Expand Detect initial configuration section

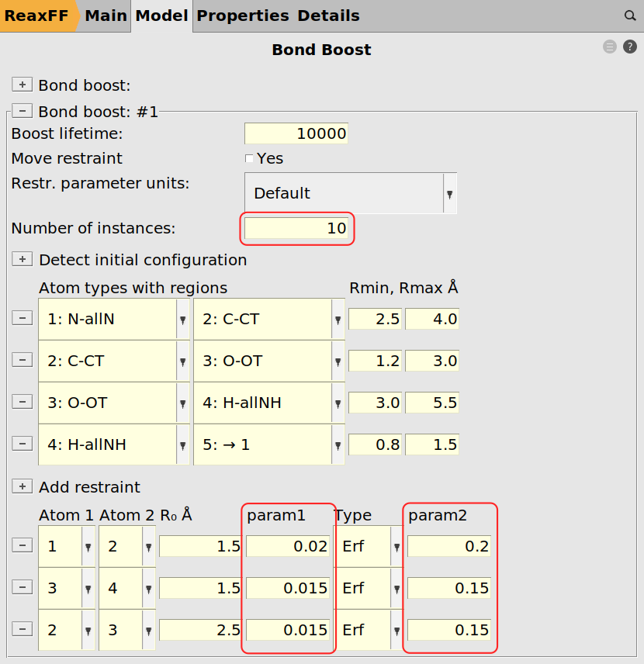click(x=22, y=259)
